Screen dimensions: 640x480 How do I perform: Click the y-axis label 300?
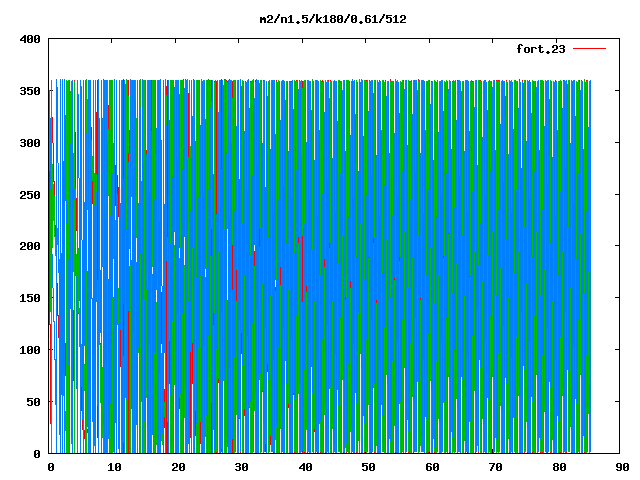[x=30, y=143]
